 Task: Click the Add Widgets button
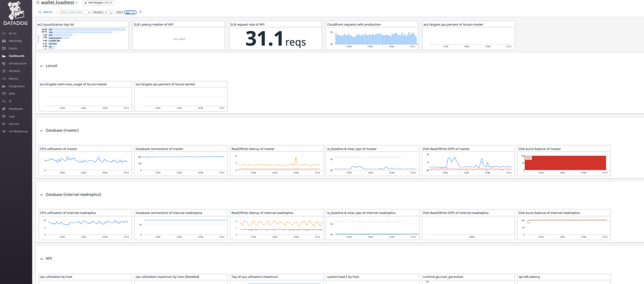coord(98,3)
